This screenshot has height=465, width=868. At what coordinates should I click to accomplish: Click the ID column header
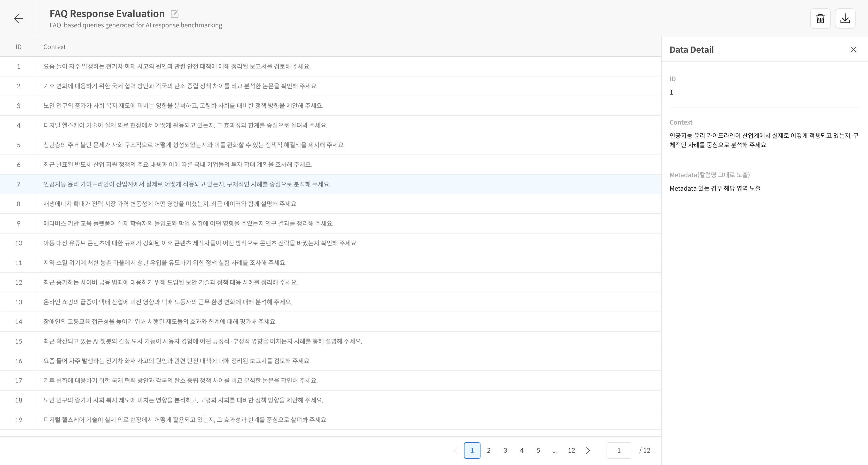[x=19, y=47]
